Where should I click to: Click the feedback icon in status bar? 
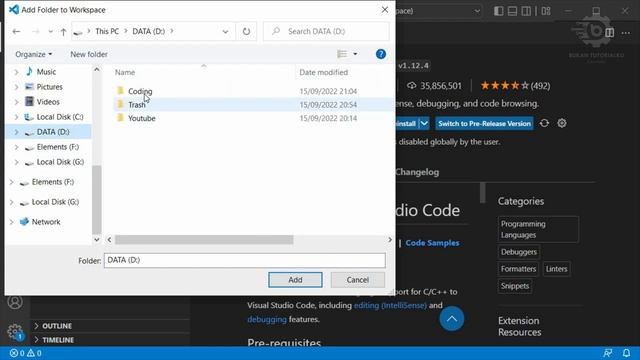608,353
